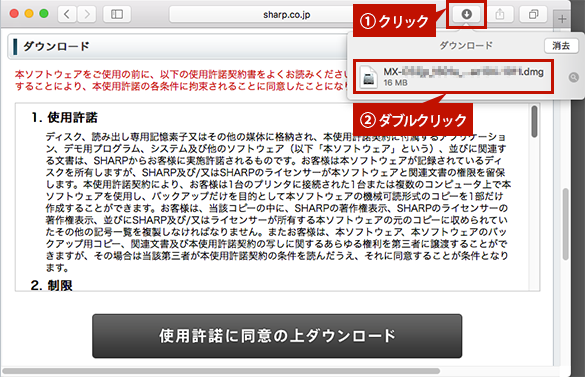Viewport: 585px width, 377px height.
Task: Add a new tab with plus button
Action: (562, 19)
